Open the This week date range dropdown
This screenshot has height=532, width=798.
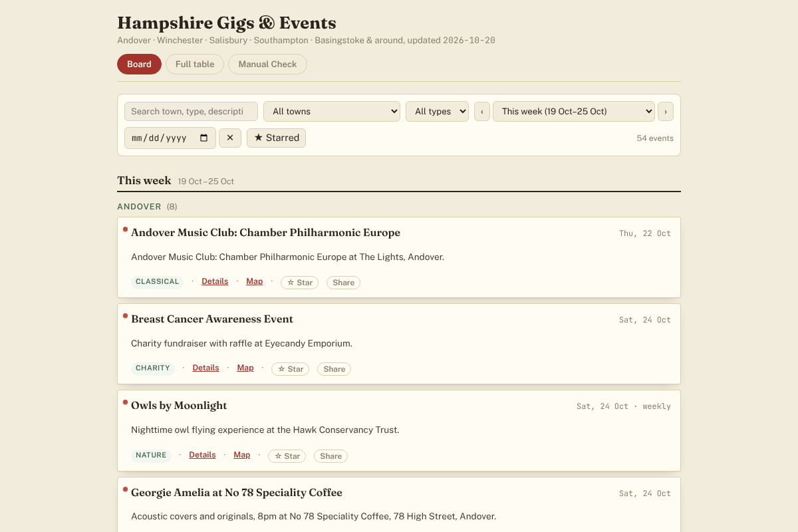click(x=574, y=111)
